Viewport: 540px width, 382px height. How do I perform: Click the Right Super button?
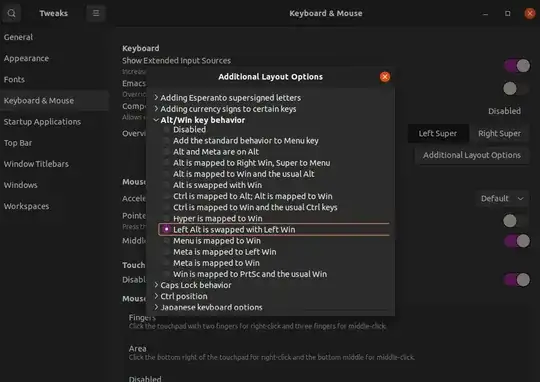499,133
